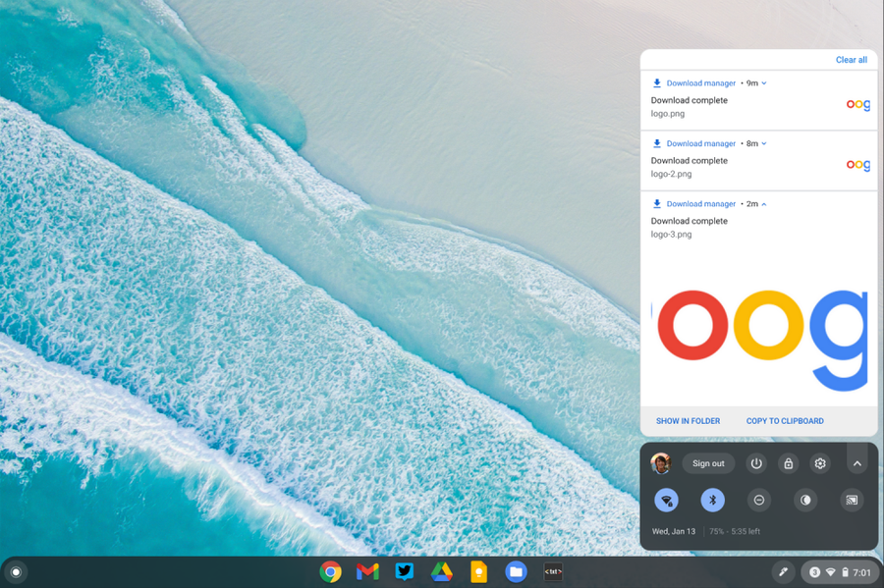884x588 pixels.
Task: Expand the logo-2.png notification chevron
Action: [x=764, y=143]
